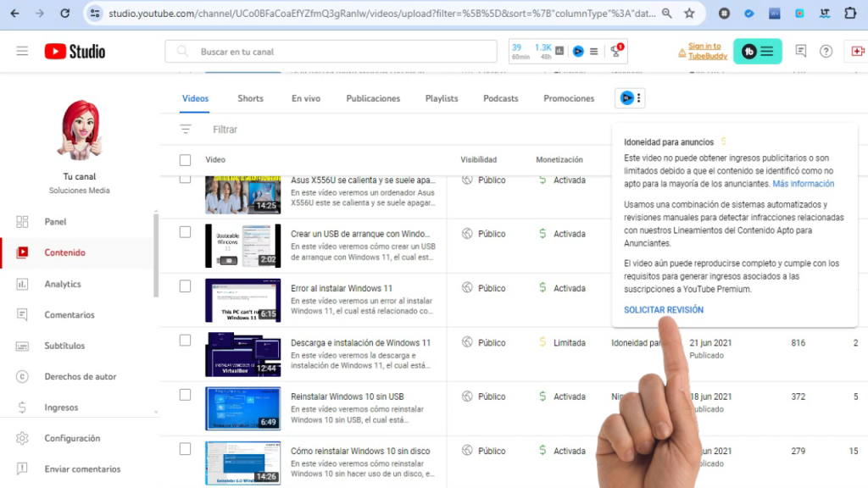Click the YouTube Studio logo

click(x=75, y=52)
